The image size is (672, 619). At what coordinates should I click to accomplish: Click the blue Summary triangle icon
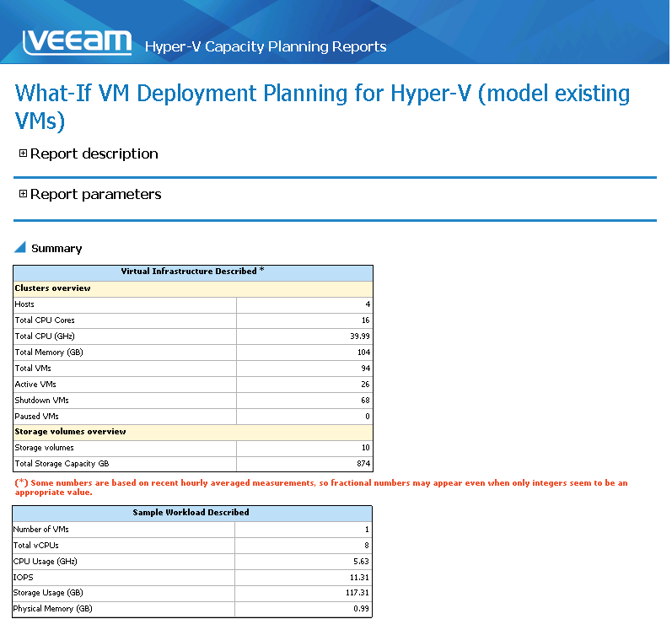click(x=20, y=247)
